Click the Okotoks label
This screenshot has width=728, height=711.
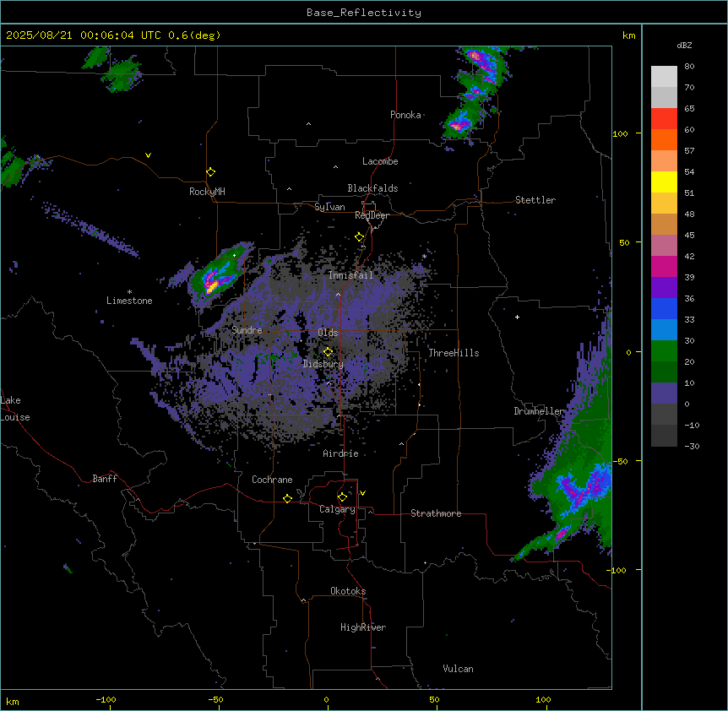click(x=348, y=591)
